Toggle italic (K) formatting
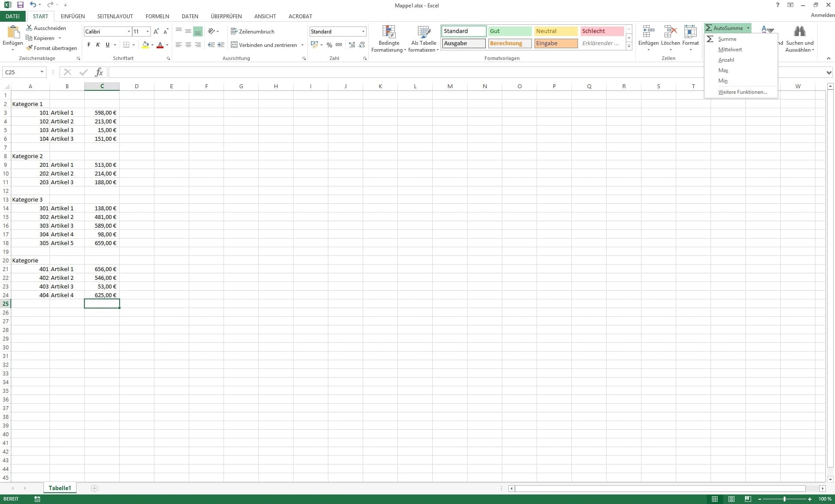 click(x=98, y=45)
